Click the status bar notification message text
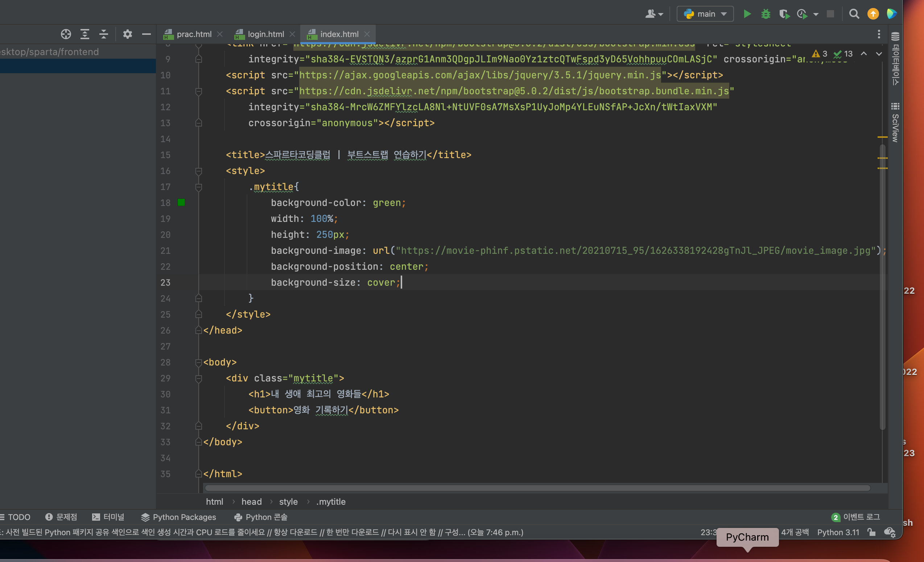 [263, 532]
